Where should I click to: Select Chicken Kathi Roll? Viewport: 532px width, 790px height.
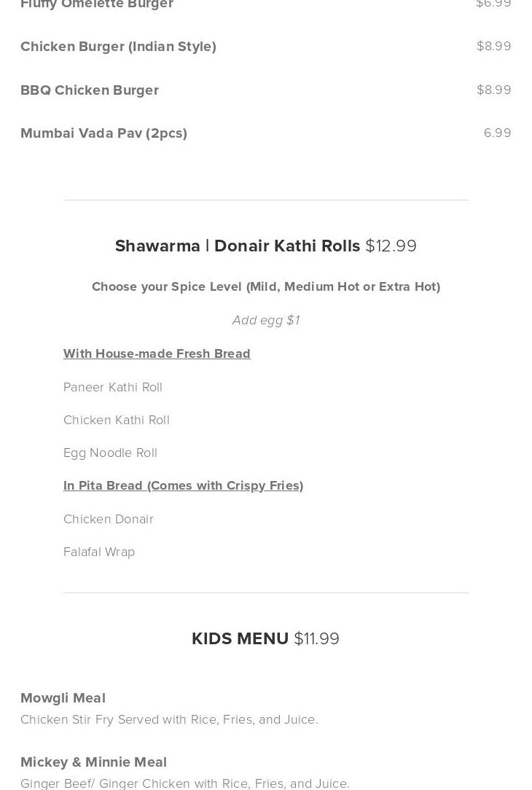117,420
